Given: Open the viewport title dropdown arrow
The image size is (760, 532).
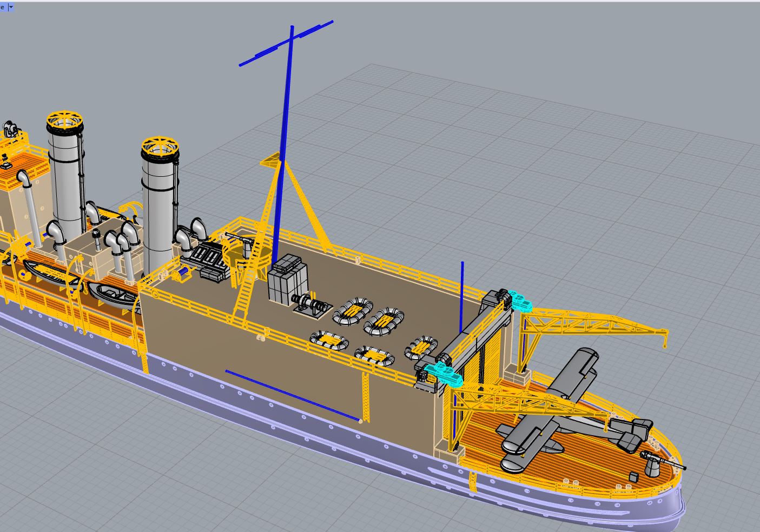Looking at the screenshot, I should click(10, 7).
